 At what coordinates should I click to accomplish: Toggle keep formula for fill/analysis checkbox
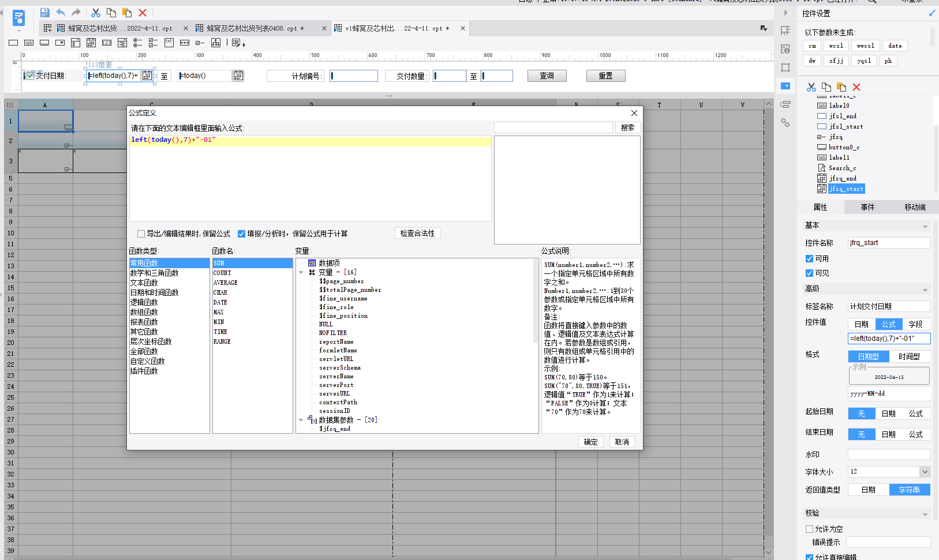[x=241, y=234]
